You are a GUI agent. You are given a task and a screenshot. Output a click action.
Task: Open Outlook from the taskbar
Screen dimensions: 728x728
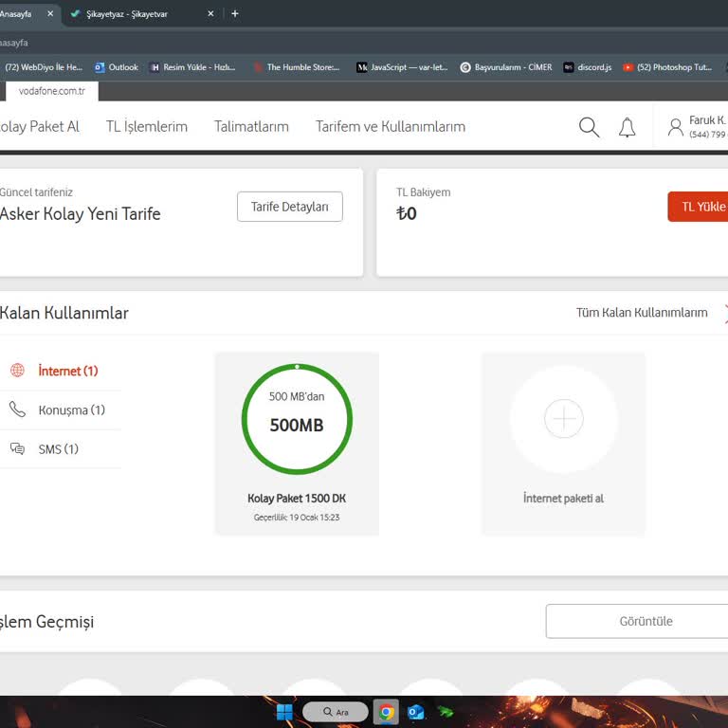pos(415,712)
